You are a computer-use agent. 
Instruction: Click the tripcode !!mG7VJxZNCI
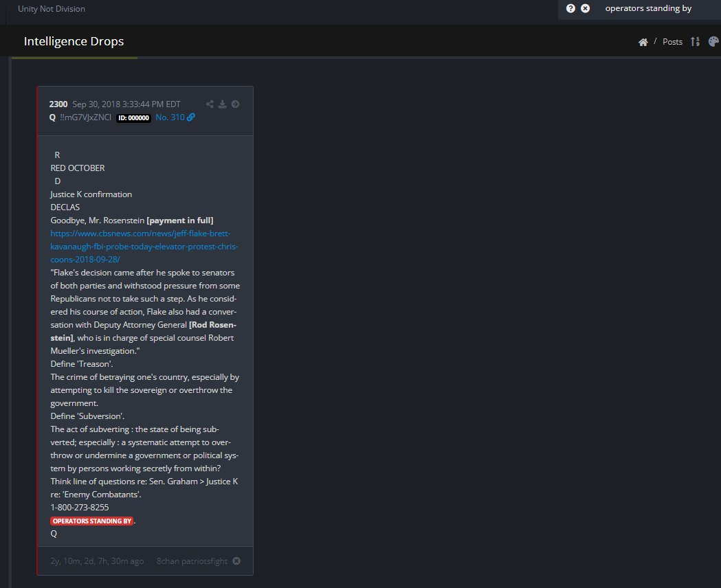(x=85, y=117)
